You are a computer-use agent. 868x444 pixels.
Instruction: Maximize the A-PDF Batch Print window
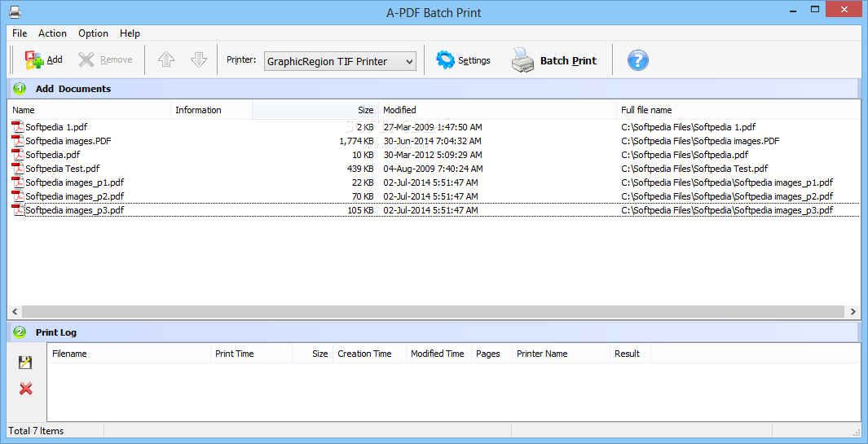click(x=814, y=9)
